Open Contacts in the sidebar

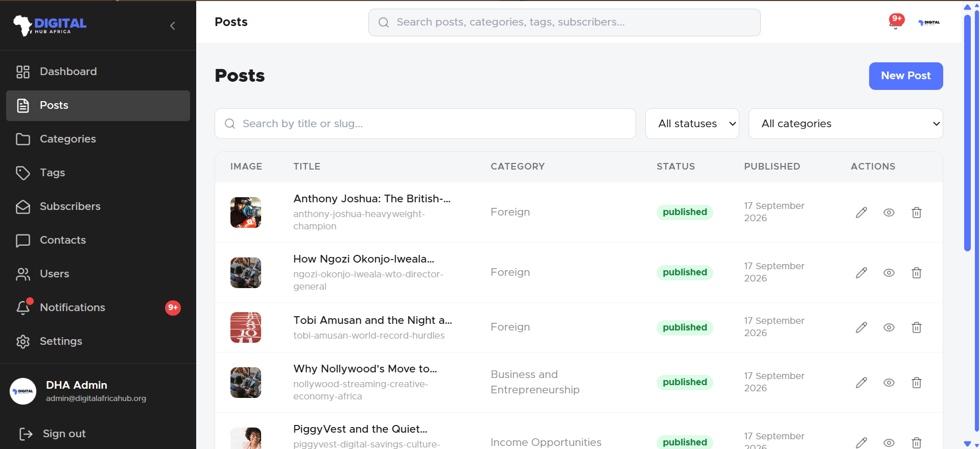click(x=98, y=241)
